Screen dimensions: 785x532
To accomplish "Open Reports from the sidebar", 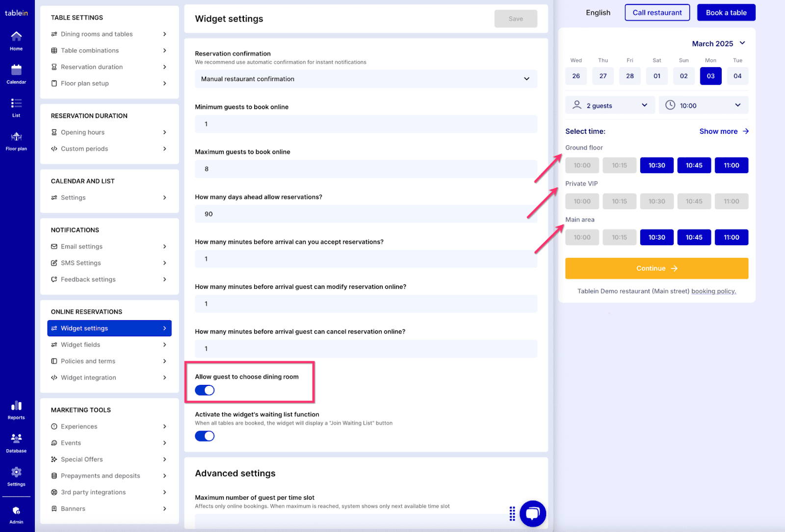I will tap(16, 410).
